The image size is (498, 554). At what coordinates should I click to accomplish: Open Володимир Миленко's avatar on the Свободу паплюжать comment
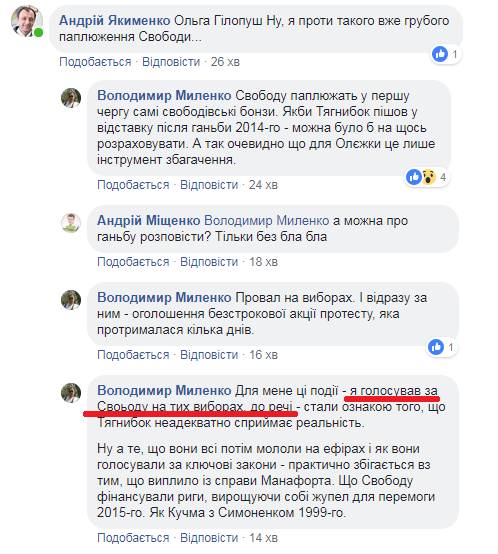71,98
